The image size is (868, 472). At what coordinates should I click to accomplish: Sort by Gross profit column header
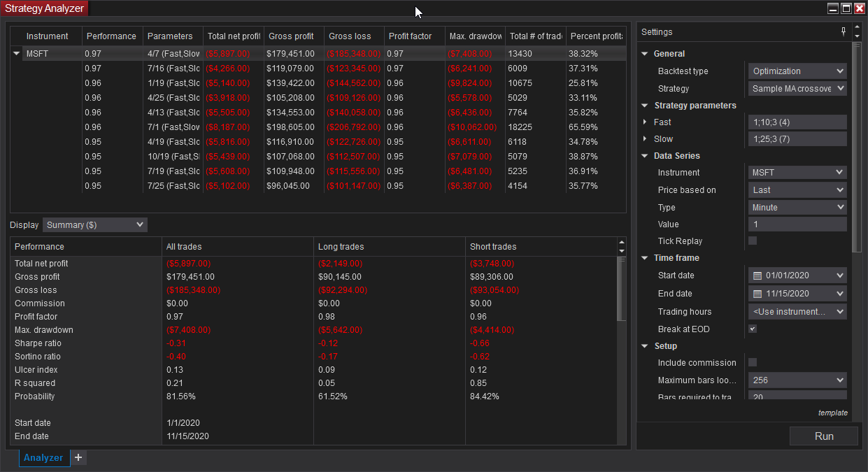[x=294, y=36]
